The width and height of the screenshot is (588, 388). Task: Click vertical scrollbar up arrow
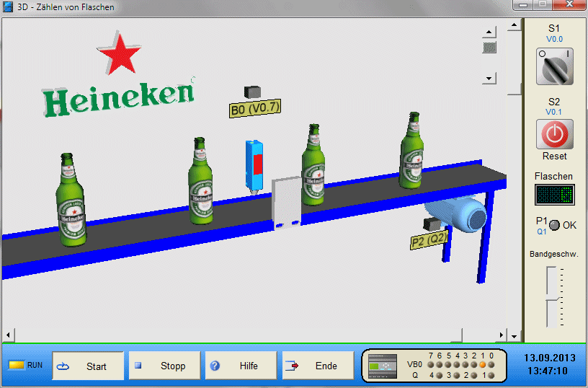(514, 25)
